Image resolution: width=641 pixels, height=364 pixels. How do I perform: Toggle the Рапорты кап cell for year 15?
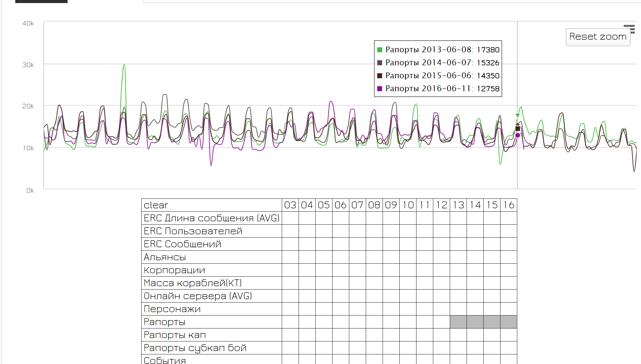pyautogui.click(x=492, y=335)
